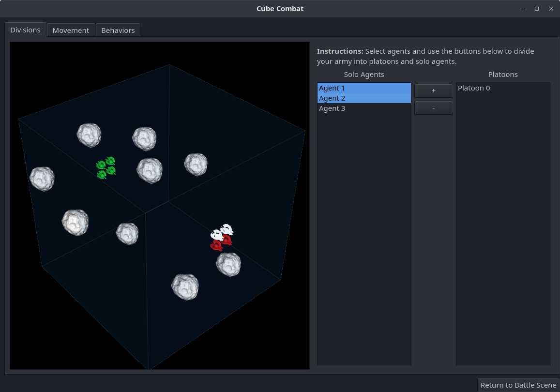Click Return to Battle Scene button
This screenshot has width=560, height=392.
click(518, 385)
